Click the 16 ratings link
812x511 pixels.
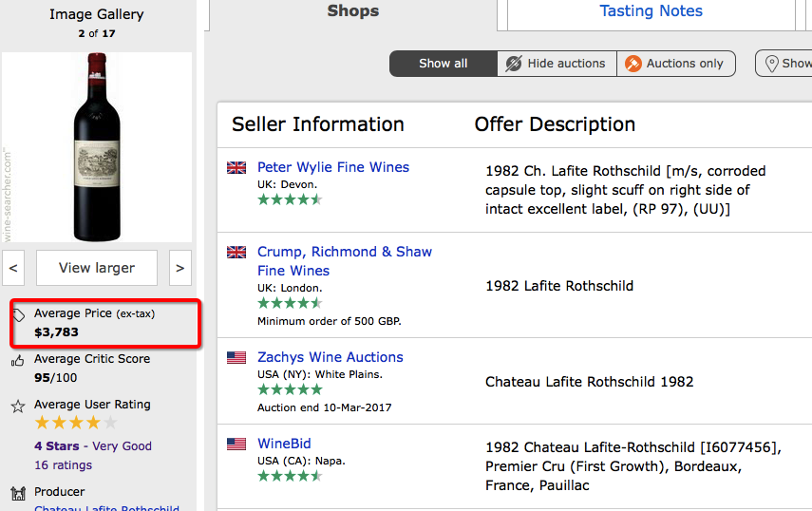(x=63, y=465)
